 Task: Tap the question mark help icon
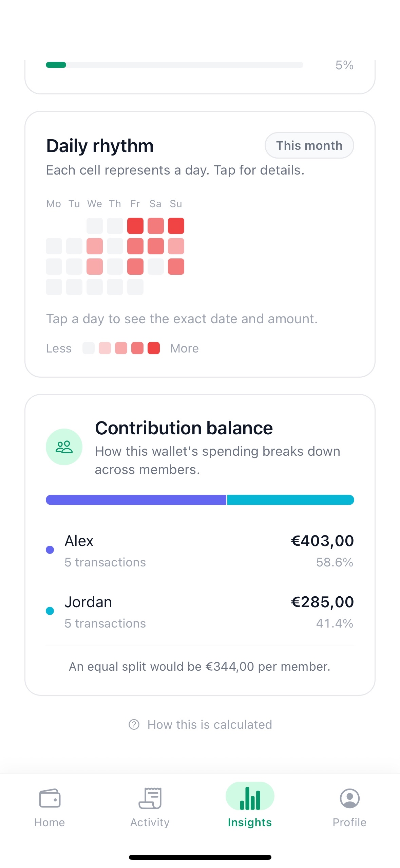click(x=134, y=724)
